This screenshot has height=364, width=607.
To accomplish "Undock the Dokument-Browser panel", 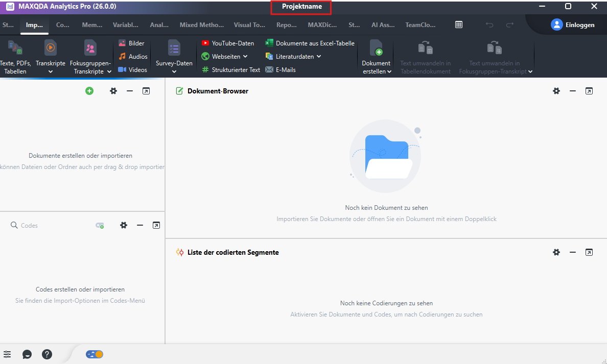I will 589,91.
